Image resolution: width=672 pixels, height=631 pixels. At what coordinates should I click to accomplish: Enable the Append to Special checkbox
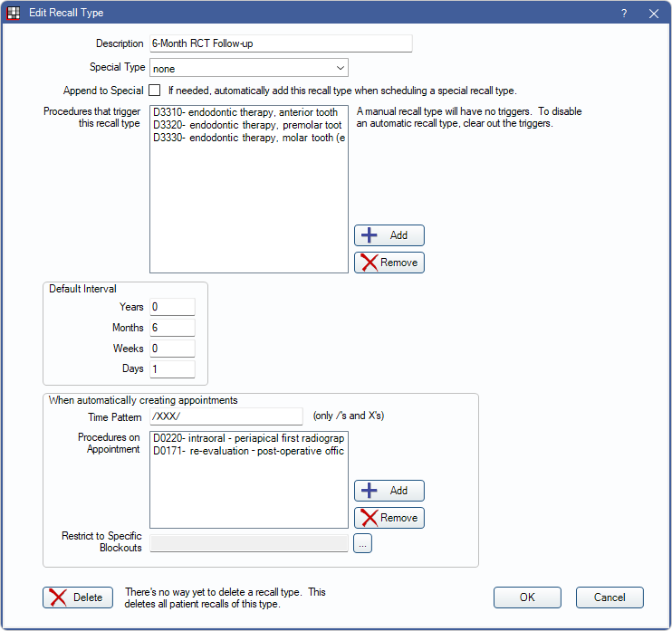pyautogui.click(x=155, y=91)
